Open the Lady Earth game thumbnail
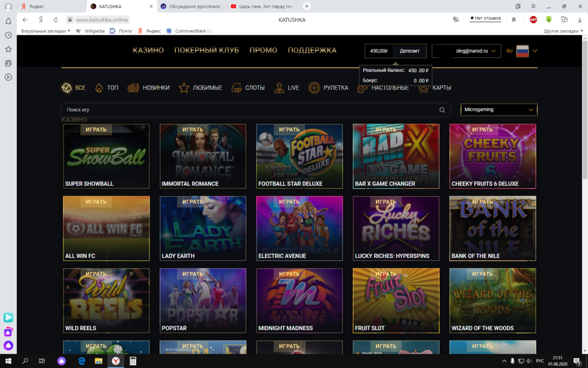 tap(203, 228)
